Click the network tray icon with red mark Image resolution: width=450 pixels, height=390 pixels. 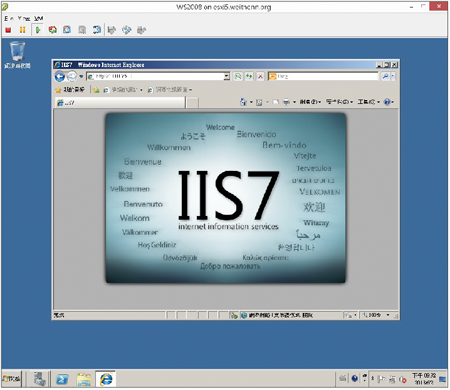pyautogui.click(x=403, y=379)
